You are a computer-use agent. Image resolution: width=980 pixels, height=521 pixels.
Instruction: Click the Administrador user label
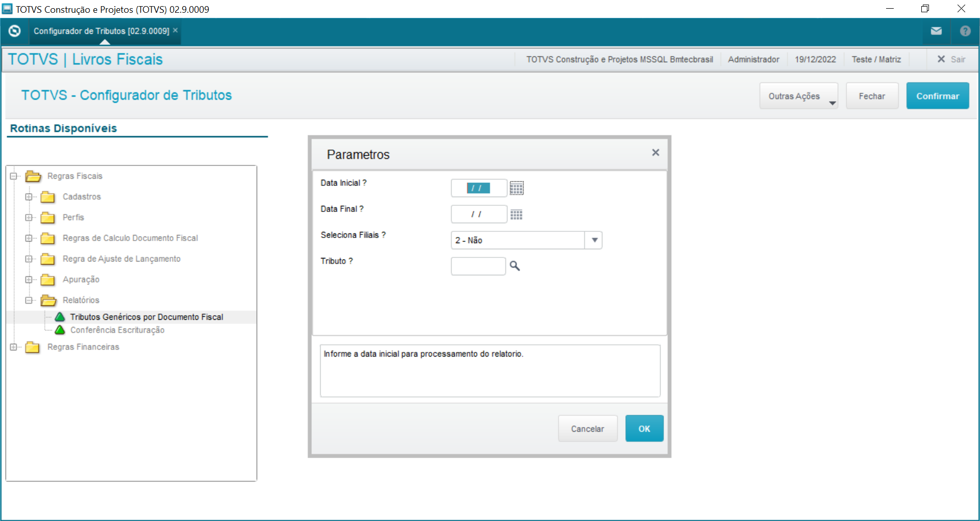[753, 59]
